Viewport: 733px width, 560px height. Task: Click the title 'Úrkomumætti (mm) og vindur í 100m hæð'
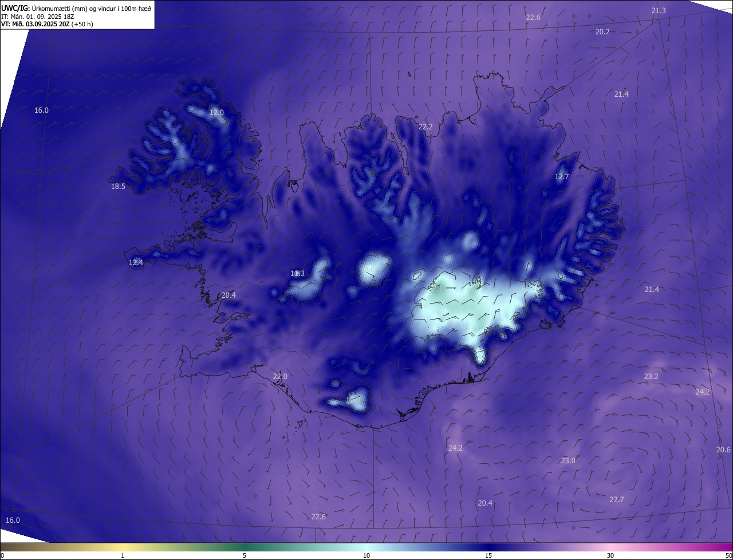(x=91, y=9)
